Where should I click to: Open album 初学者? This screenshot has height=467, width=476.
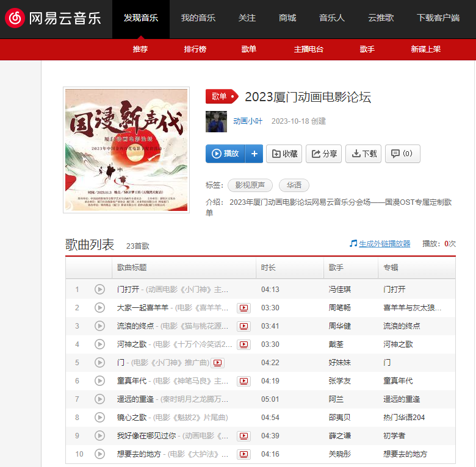[394, 436]
